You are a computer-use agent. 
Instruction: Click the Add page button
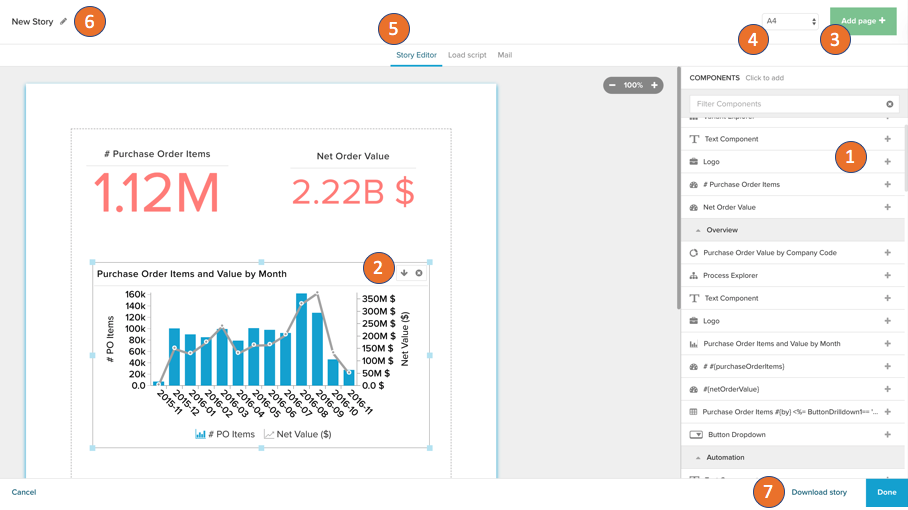[x=862, y=21]
